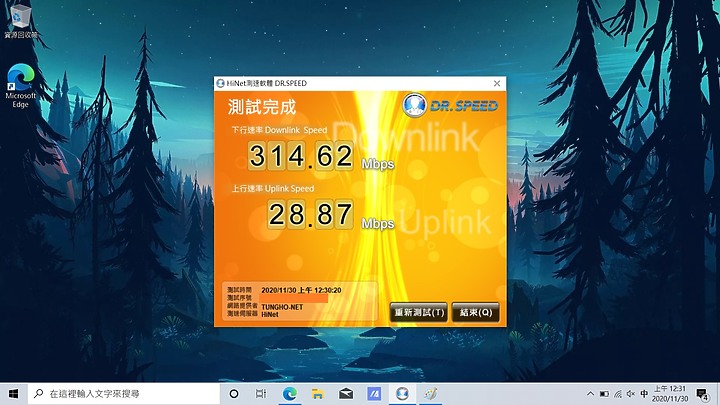The width and height of the screenshot is (720, 405).
Task: Click the TUNGHO-NET provider text
Action: click(282, 307)
